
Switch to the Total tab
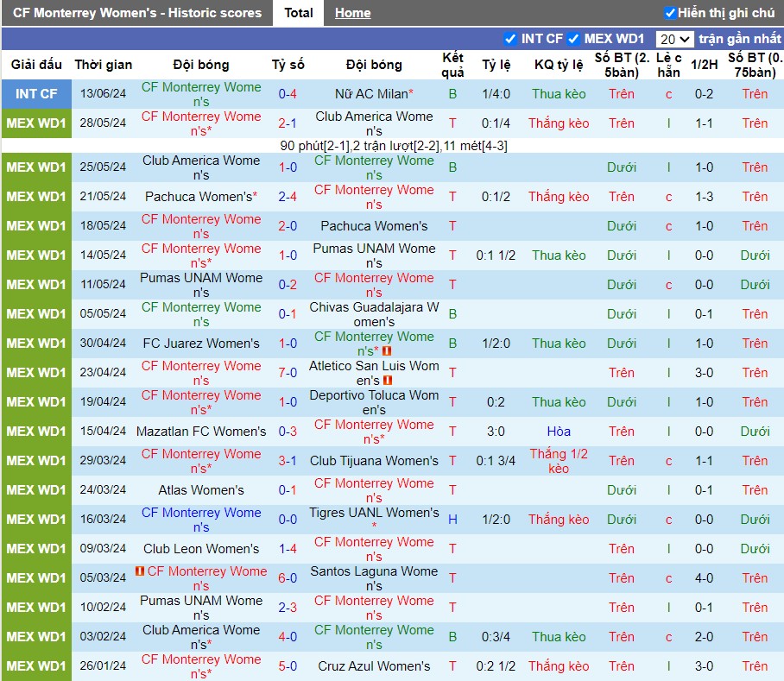tap(299, 13)
